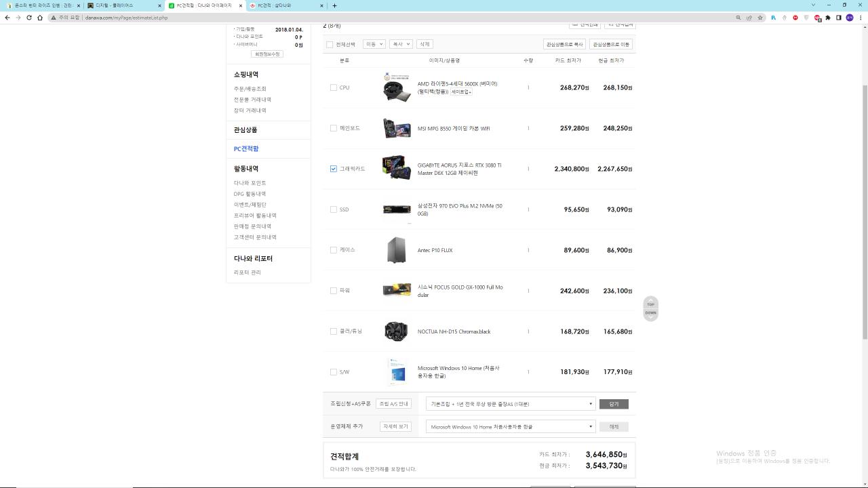Close the PC견적 : 샵다나와 tab
Viewport: 868px width, 488px height.
click(321, 5)
